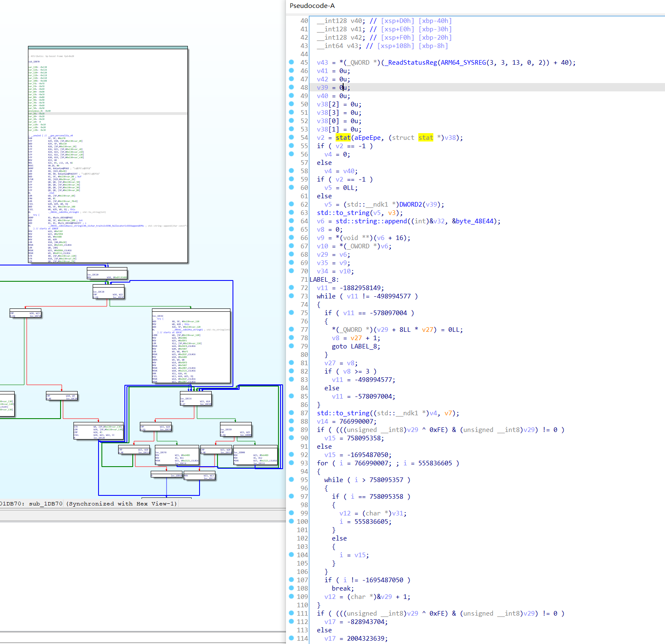665x644 pixels.
Task: Click '__int64 v43;' declaration on line 43
Action: point(339,46)
